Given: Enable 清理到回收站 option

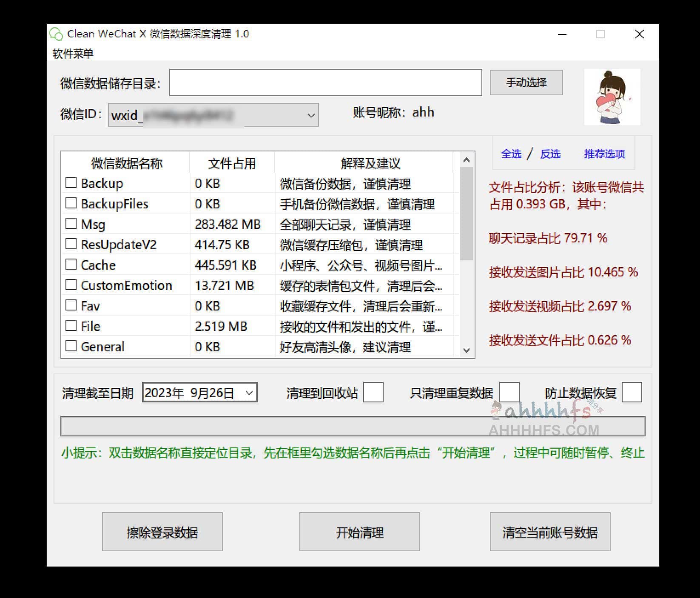Looking at the screenshot, I should [373, 393].
